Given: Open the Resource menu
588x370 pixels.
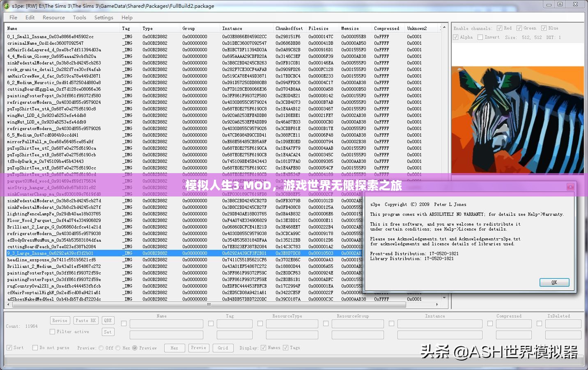Looking at the screenshot, I should (54, 18).
